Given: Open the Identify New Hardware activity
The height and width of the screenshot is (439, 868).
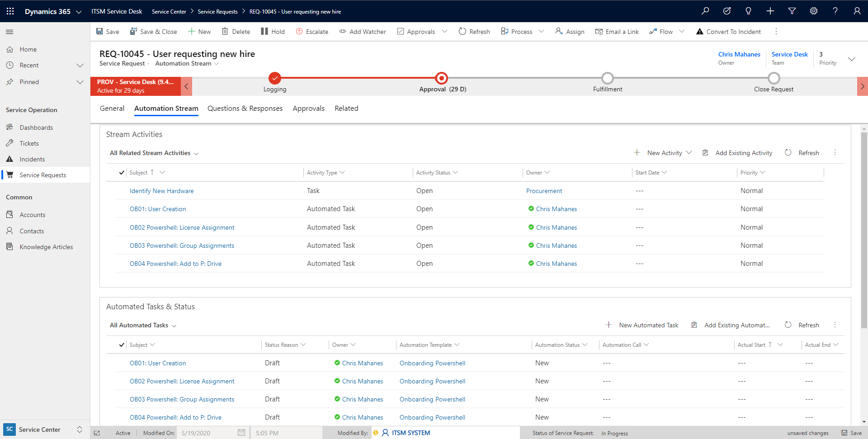Looking at the screenshot, I should [x=162, y=191].
